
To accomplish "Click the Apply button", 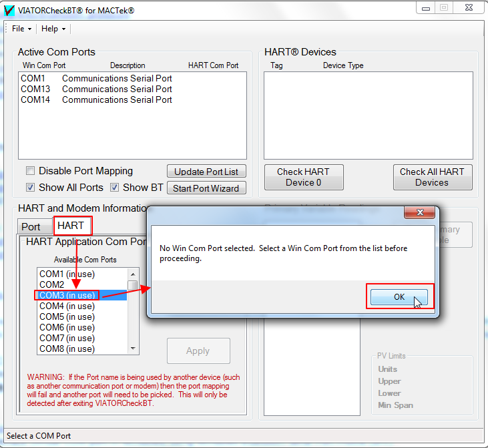I will pos(198,351).
